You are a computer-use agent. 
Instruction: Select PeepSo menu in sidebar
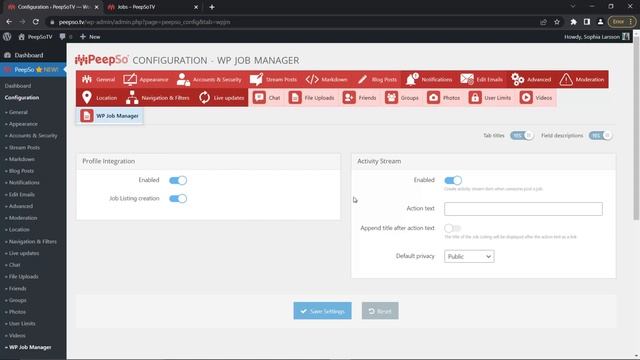[x=33, y=69]
